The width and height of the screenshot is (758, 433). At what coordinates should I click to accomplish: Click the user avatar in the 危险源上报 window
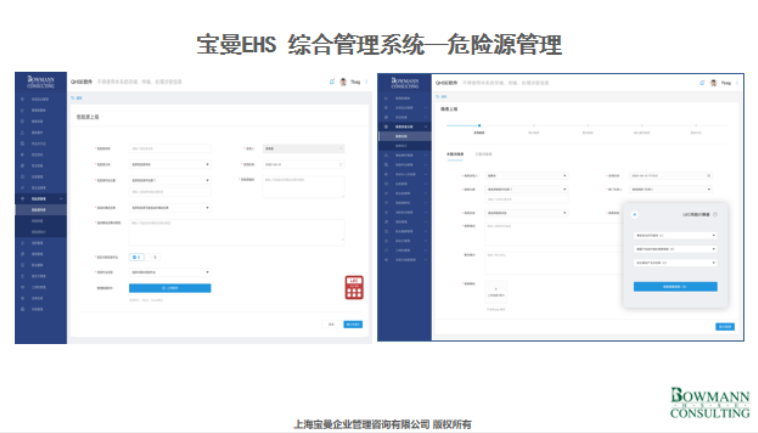[343, 82]
